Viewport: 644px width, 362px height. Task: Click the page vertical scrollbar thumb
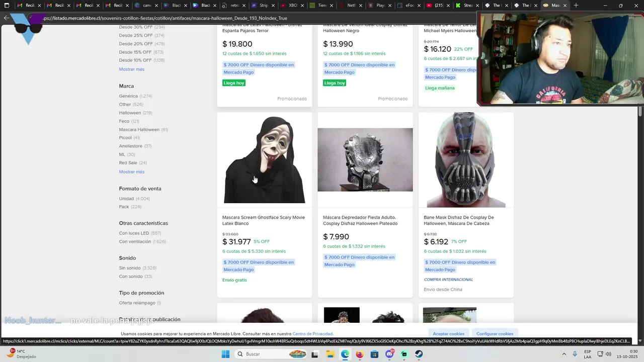640,112
